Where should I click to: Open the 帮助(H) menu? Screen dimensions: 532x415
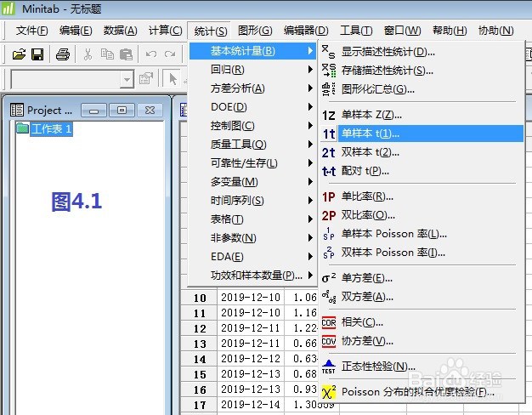click(x=450, y=31)
